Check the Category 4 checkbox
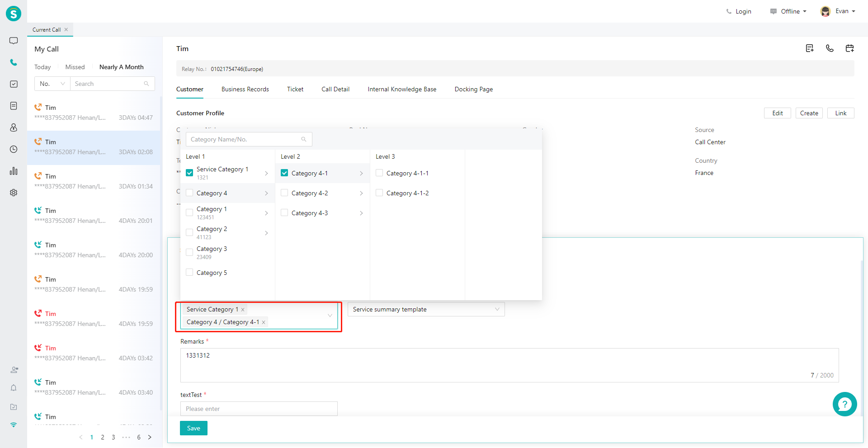The height and width of the screenshot is (448, 868). point(189,193)
